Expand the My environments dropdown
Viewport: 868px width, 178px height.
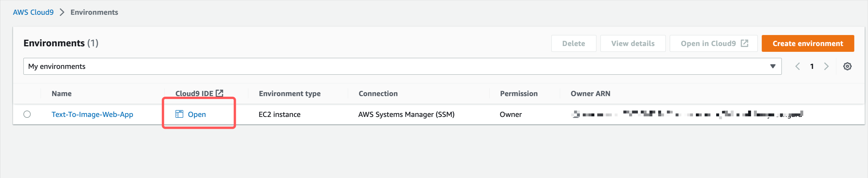pos(402,66)
